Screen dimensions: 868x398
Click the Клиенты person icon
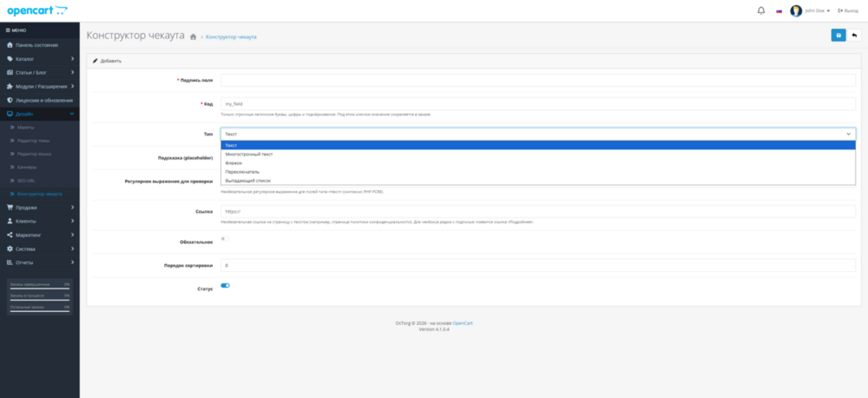pos(10,222)
